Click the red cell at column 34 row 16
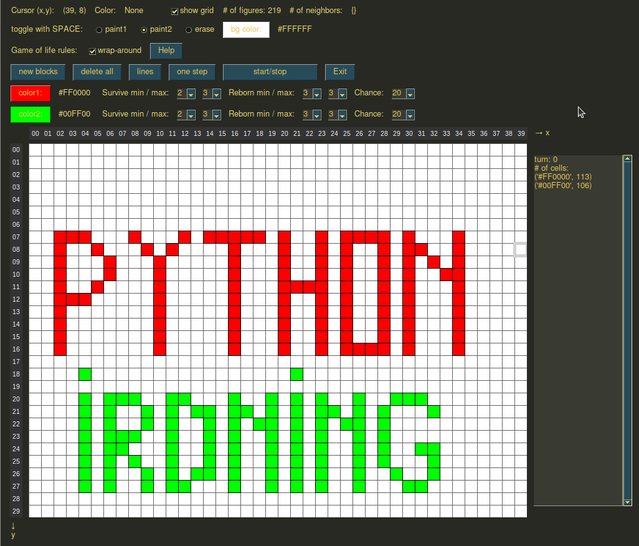Viewport: 639px width, 546px height. 458,349
